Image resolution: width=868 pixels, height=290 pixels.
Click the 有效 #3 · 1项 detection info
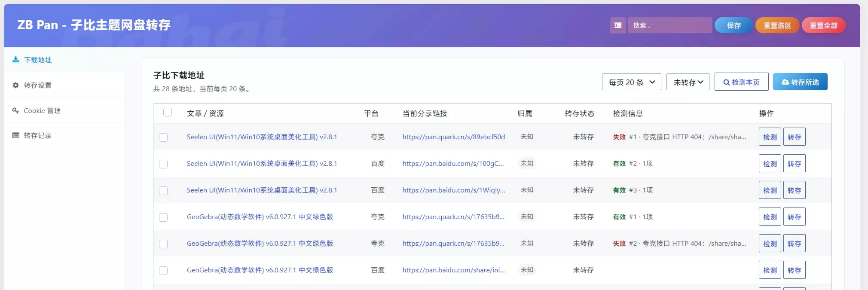click(x=633, y=190)
